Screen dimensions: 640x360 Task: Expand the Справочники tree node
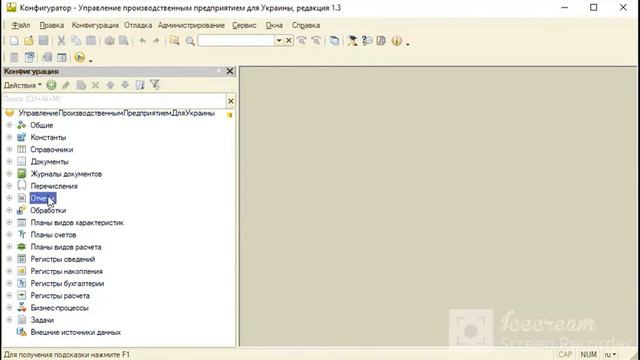point(9,149)
